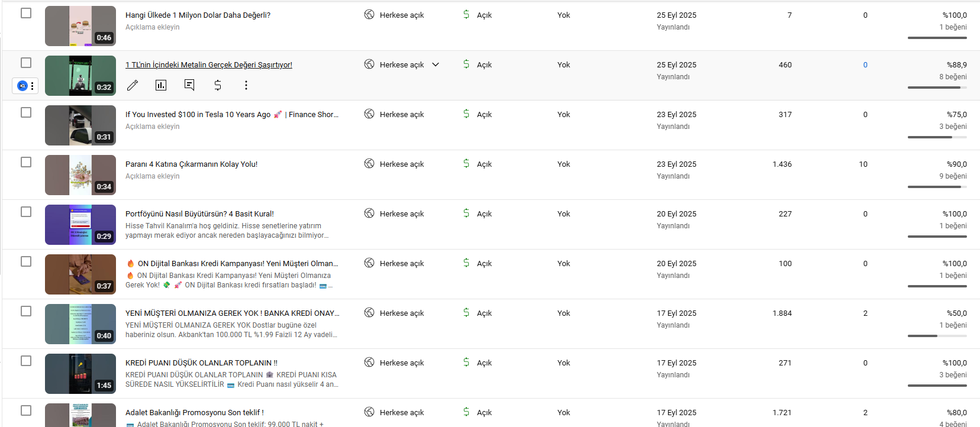Select checkbox for Hangi Ülkede video
The image size is (980, 427).
point(26,13)
